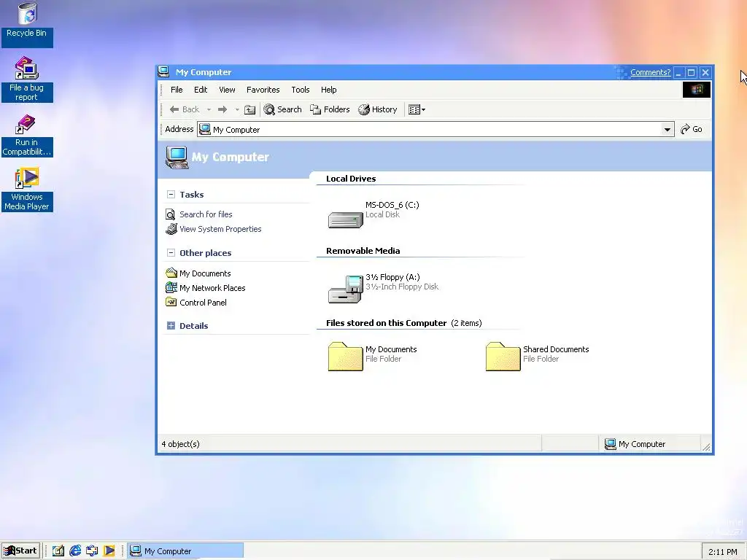
Task: Open the Search pane from toolbar
Action: click(x=282, y=109)
